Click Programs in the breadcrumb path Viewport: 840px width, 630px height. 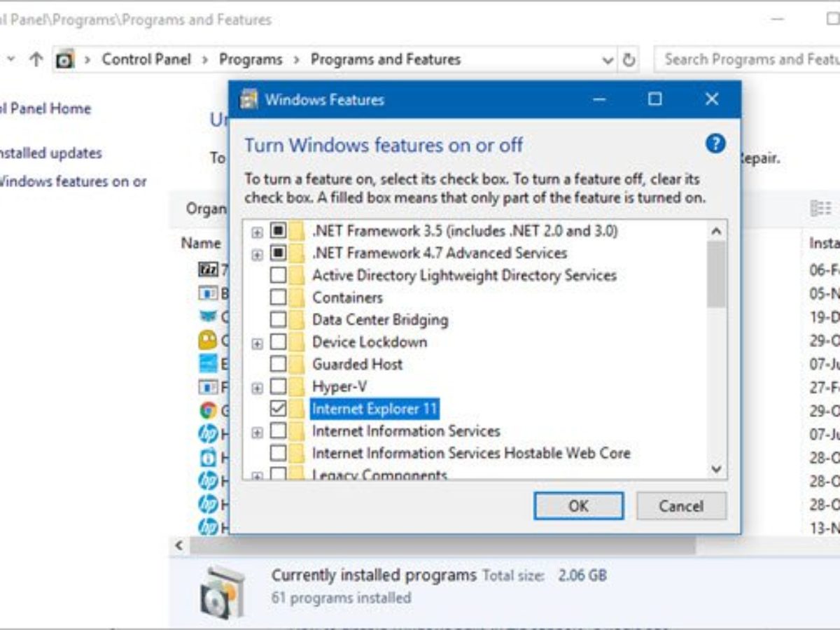pyautogui.click(x=250, y=59)
